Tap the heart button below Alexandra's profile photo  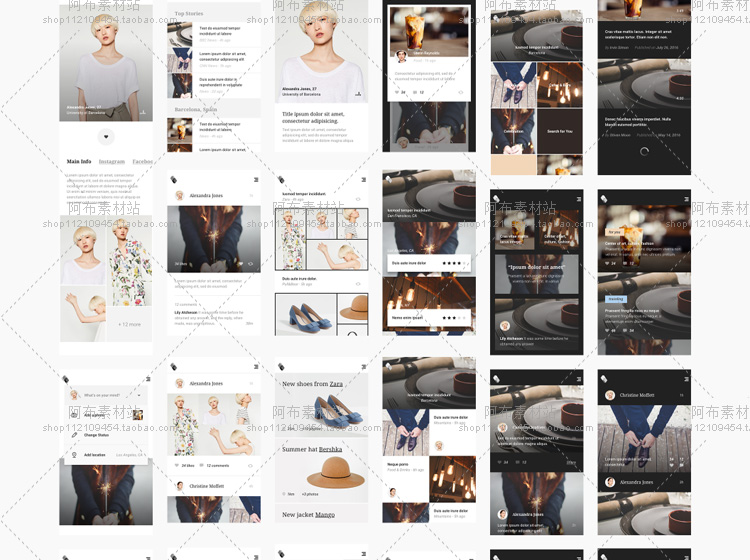pyautogui.click(x=106, y=137)
